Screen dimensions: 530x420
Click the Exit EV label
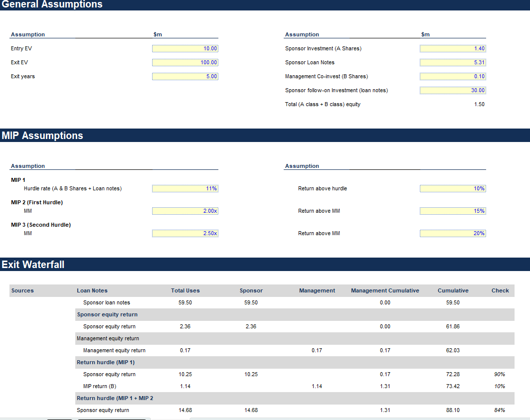(x=19, y=62)
